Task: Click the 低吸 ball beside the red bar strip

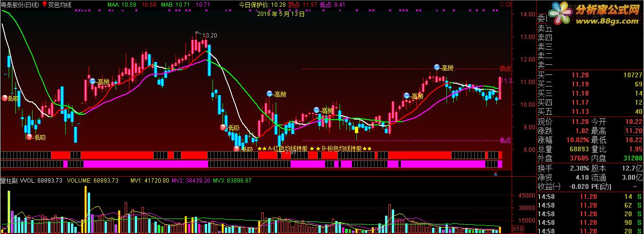Action: [x=237, y=148]
